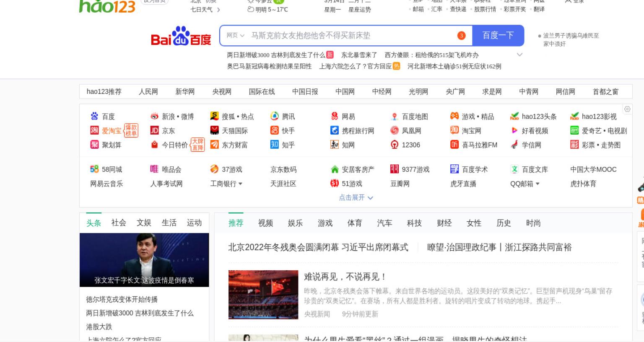Click the orange number 3 badge in search box
644x342 pixels.
[x=461, y=36]
